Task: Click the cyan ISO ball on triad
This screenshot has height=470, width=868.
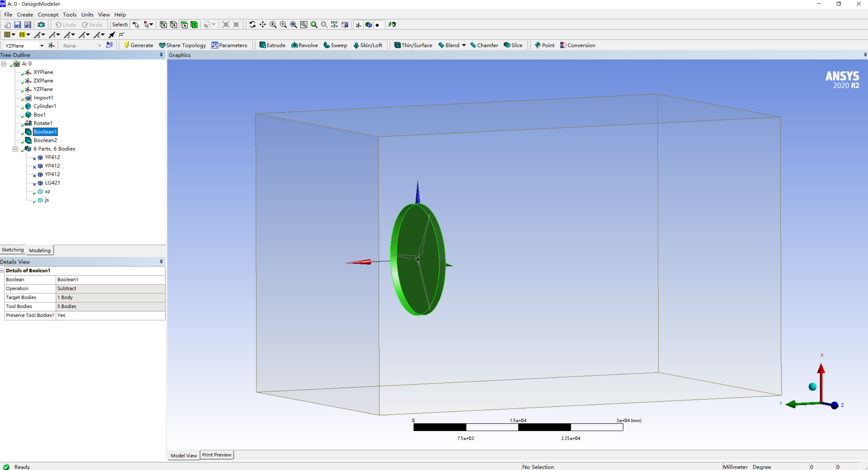Action: 813,387
